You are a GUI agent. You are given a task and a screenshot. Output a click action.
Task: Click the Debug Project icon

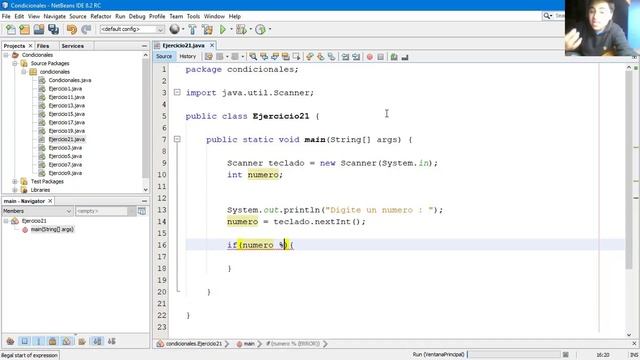(x=241, y=29)
